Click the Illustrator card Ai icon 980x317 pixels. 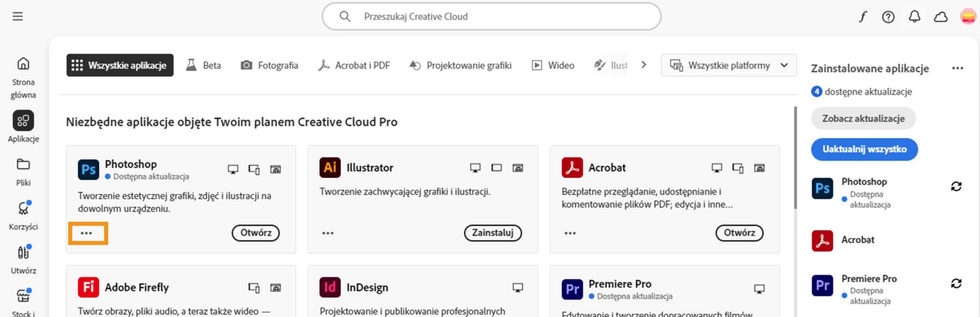click(330, 167)
